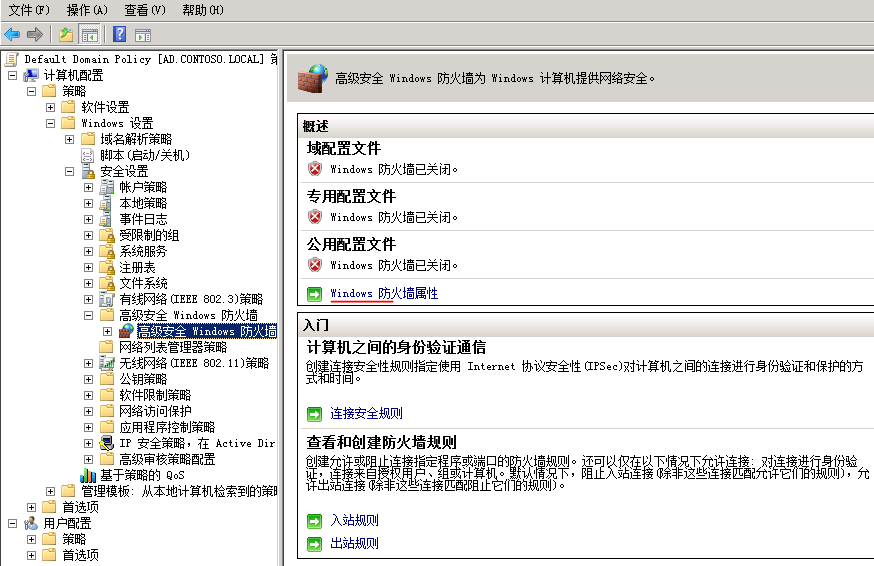Click the Back arrow toolbar icon
The width and height of the screenshot is (874, 566).
[12, 35]
